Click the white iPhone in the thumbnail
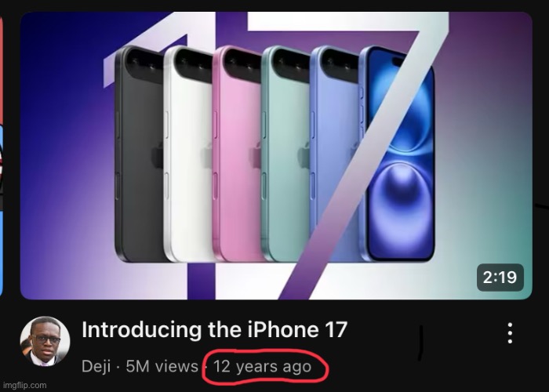Image resolution: width=549 pixels, height=392 pixels. coord(188,154)
